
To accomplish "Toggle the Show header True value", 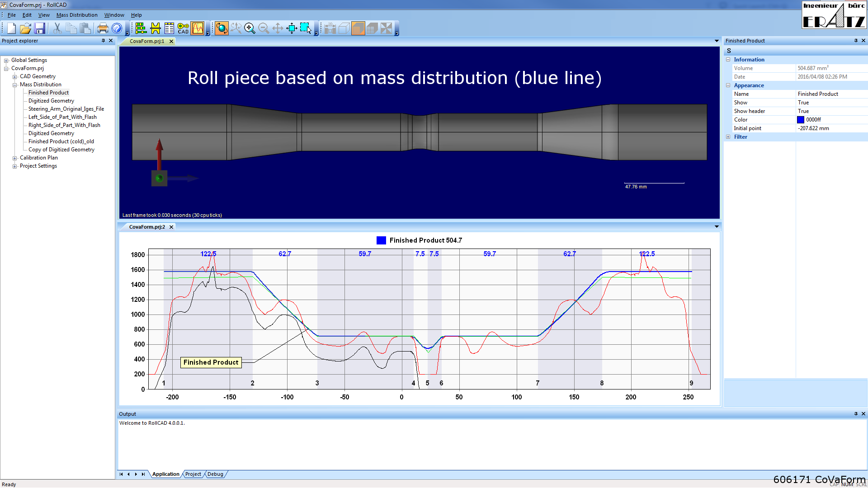I will (x=832, y=111).
